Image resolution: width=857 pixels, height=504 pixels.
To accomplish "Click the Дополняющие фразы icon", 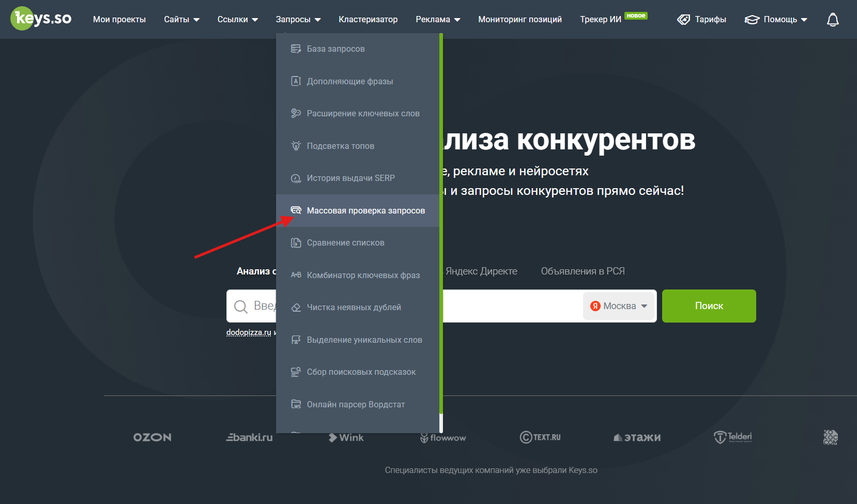I will coord(296,81).
